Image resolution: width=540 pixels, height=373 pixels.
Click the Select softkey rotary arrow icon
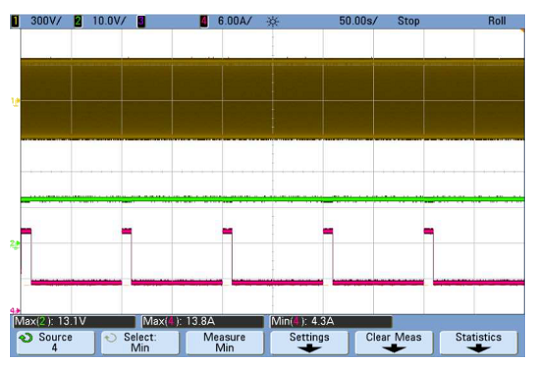[x=111, y=338]
